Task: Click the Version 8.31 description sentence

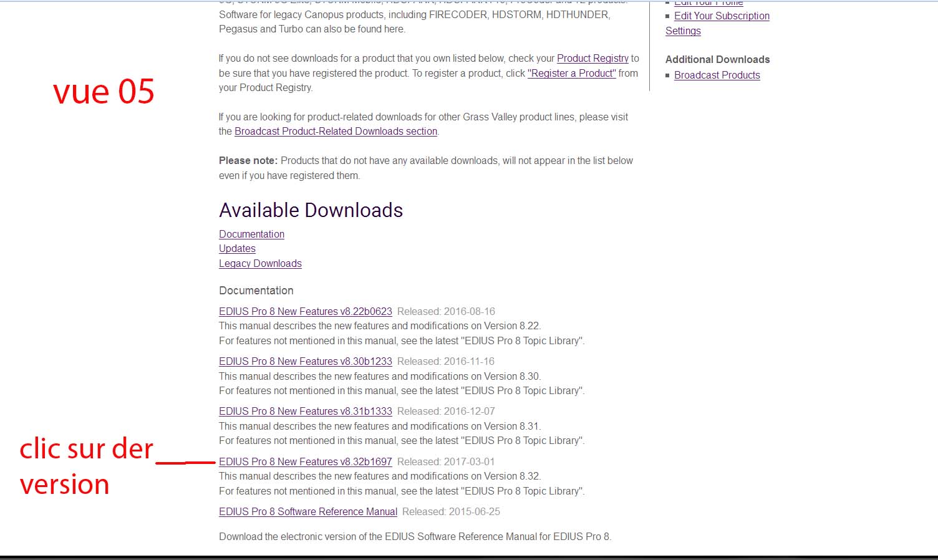Action: 380,426
